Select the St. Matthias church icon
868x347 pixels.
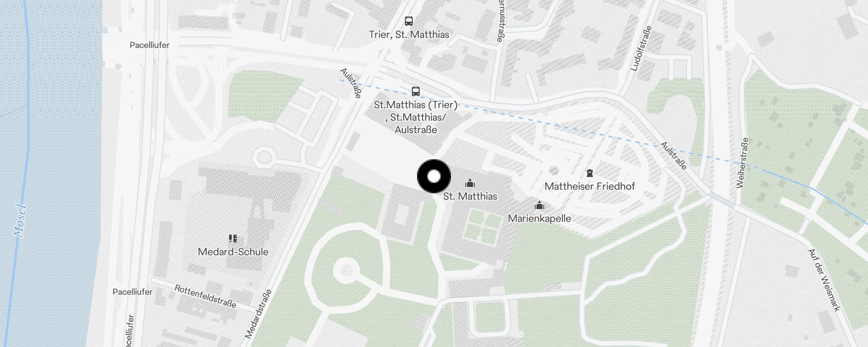[x=470, y=183]
